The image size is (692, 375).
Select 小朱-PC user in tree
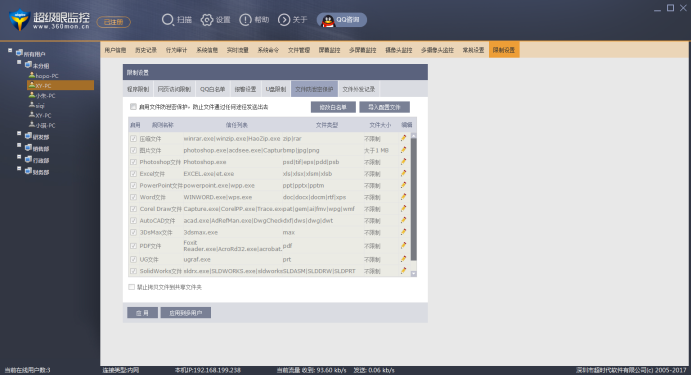42,96
